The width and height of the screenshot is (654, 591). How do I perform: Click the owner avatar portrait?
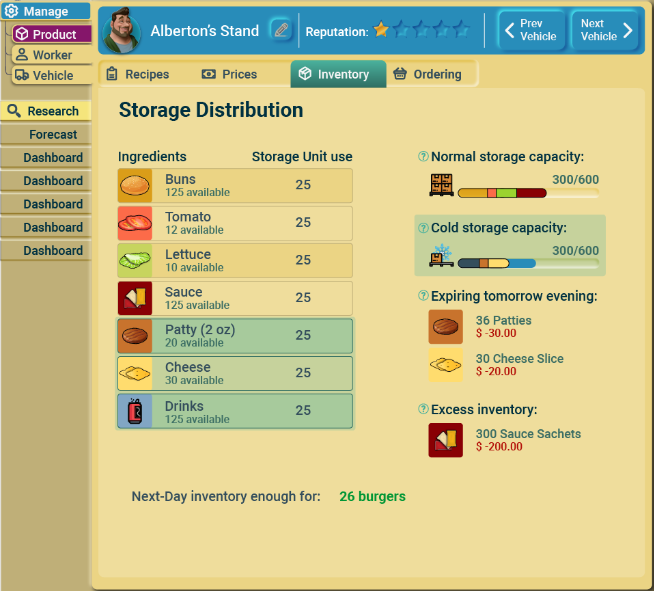point(121,30)
